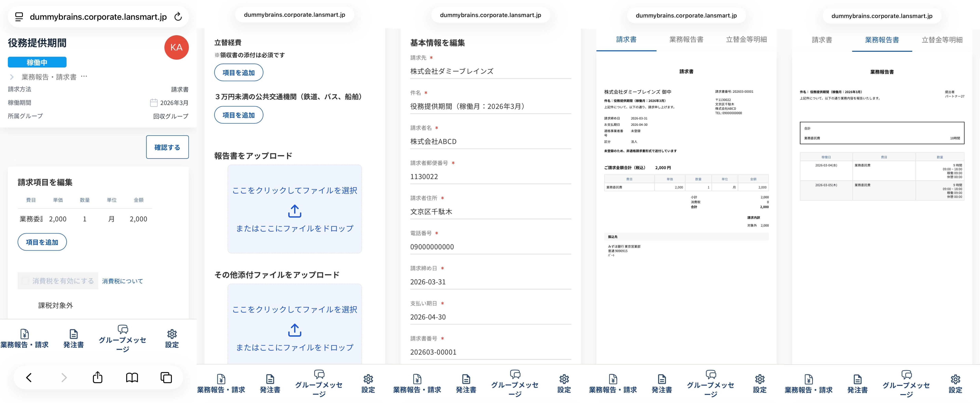The height and width of the screenshot is (403, 980).
Task: Click 項目を追加 under 立替経費
Action: [238, 73]
